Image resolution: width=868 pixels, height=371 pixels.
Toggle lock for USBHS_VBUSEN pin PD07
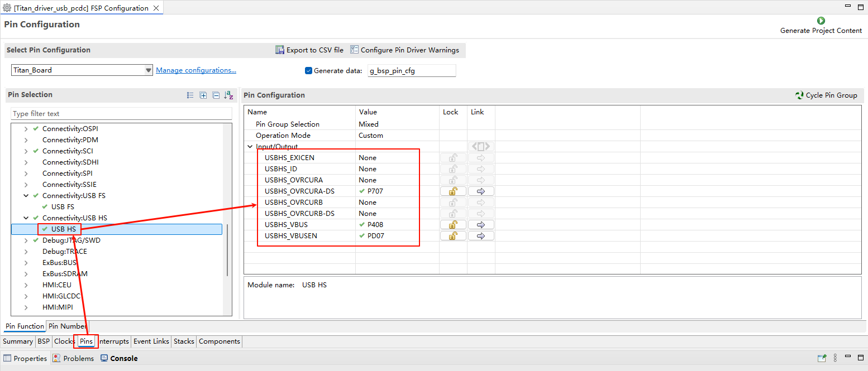[x=453, y=236]
